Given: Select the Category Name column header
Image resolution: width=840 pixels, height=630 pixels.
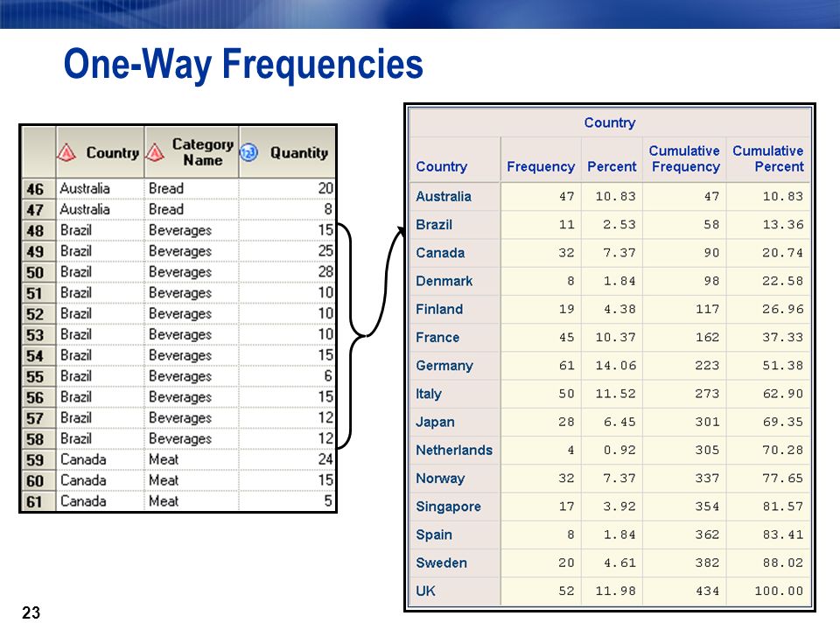Looking at the screenshot, I should tap(192, 152).
